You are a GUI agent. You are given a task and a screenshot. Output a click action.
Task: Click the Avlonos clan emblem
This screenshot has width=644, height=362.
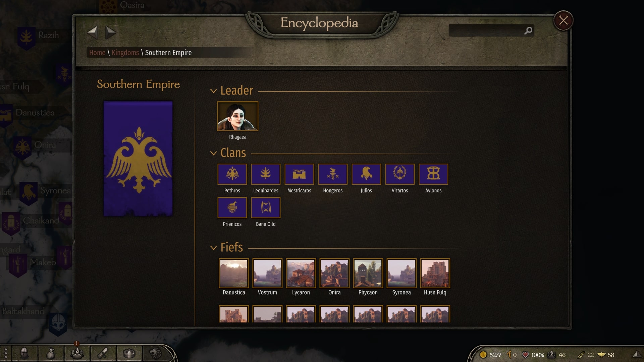click(433, 174)
